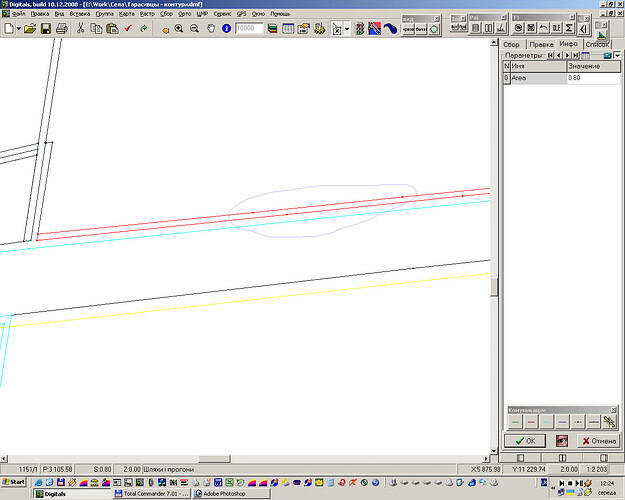Click the green circle icon in Вид toolbar

[434, 29]
